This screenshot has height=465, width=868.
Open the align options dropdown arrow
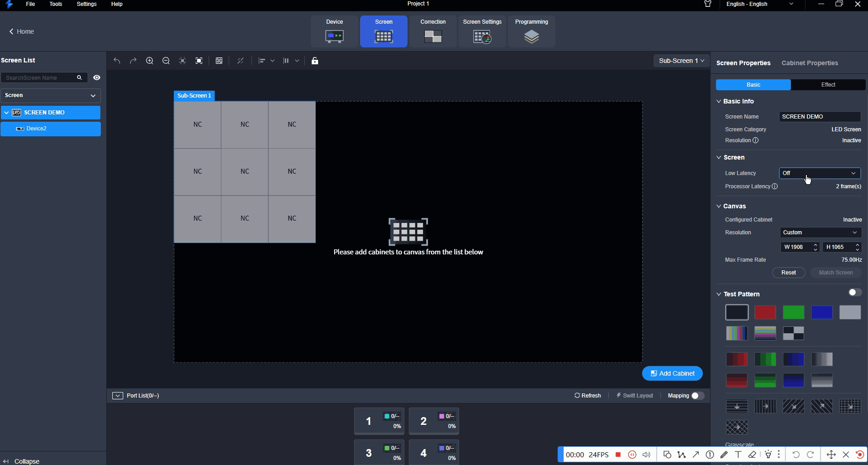pyautogui.click(x=272, y=61)
